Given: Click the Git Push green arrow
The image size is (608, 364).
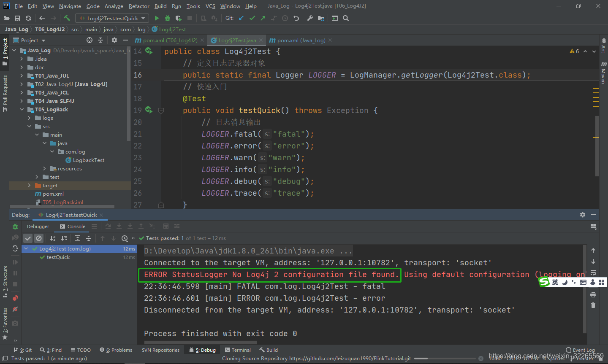Looking at the screenshot, I should click(263, 18).
